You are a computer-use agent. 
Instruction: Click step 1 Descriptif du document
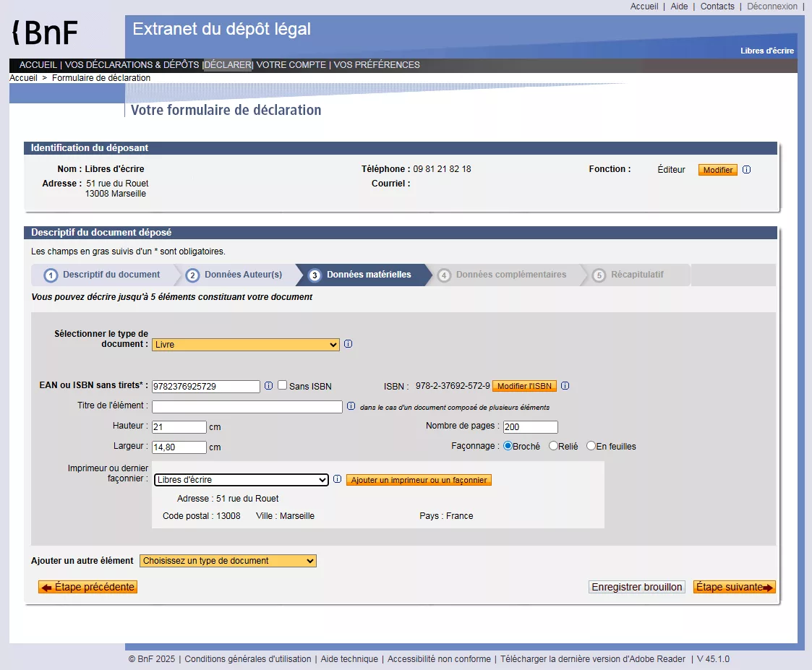point(103,275)
